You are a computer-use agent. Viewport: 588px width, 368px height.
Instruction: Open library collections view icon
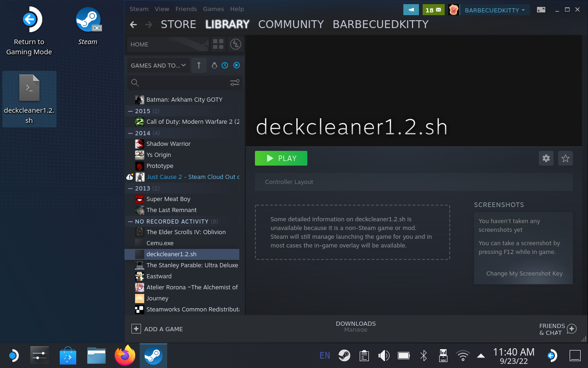click(235, 44)
